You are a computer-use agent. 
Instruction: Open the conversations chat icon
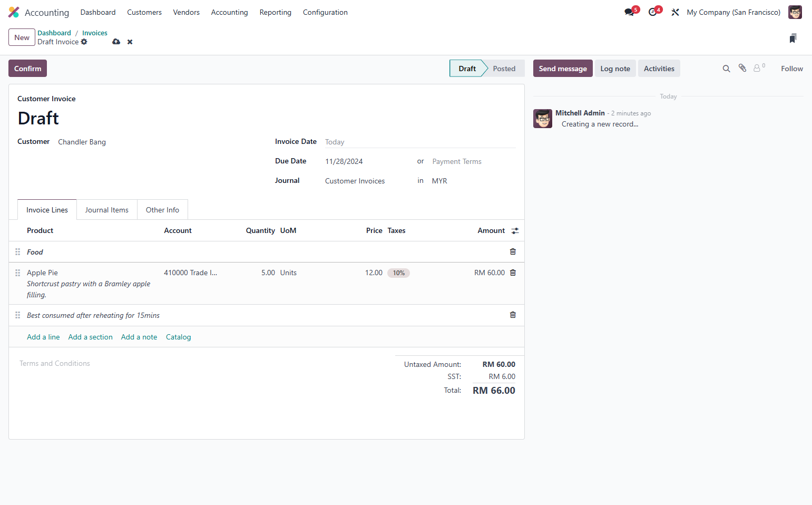[x=629, y=12]
